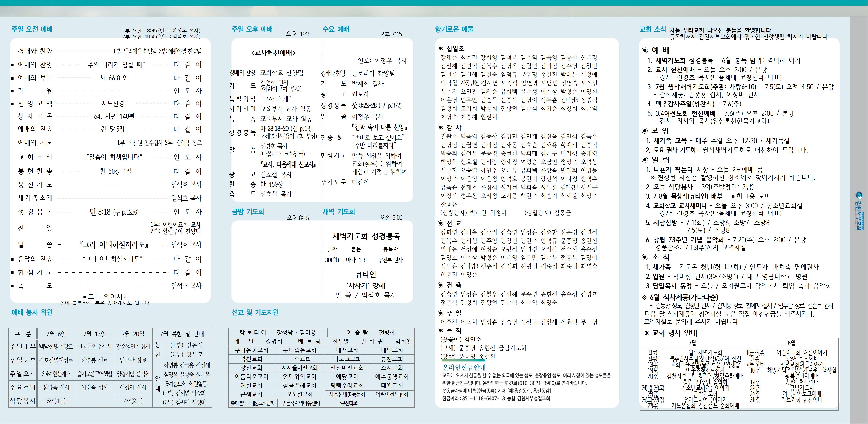
Task: Click the '<교사헌신예배>' title
Action: [x=273, y=53]
